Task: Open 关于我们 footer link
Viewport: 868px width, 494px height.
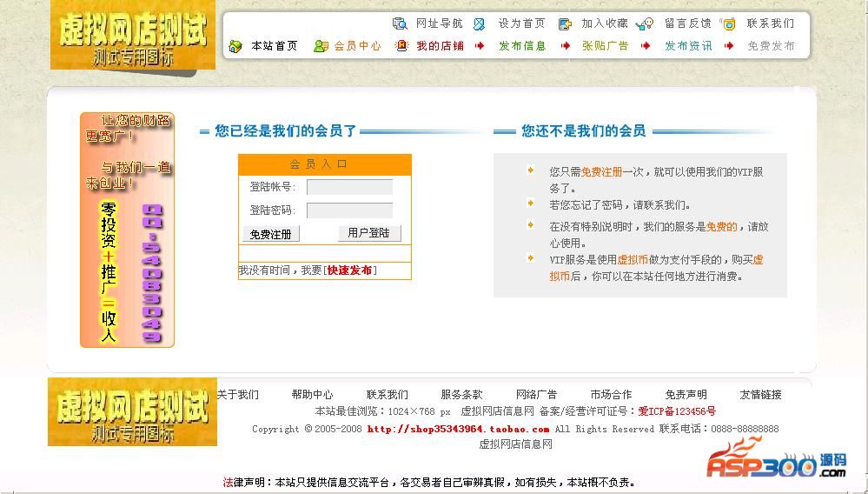Action: pos(237,395)
